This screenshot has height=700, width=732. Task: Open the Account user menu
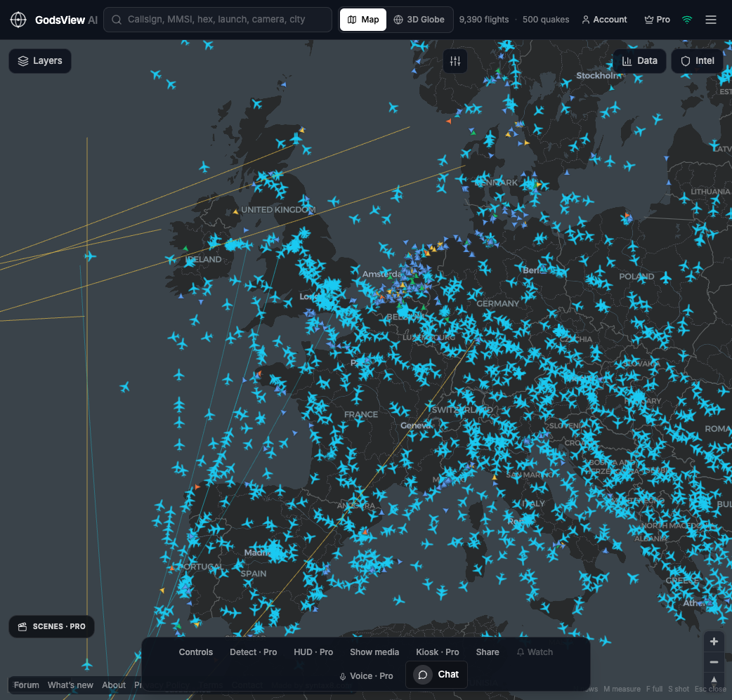click(604, 20)
